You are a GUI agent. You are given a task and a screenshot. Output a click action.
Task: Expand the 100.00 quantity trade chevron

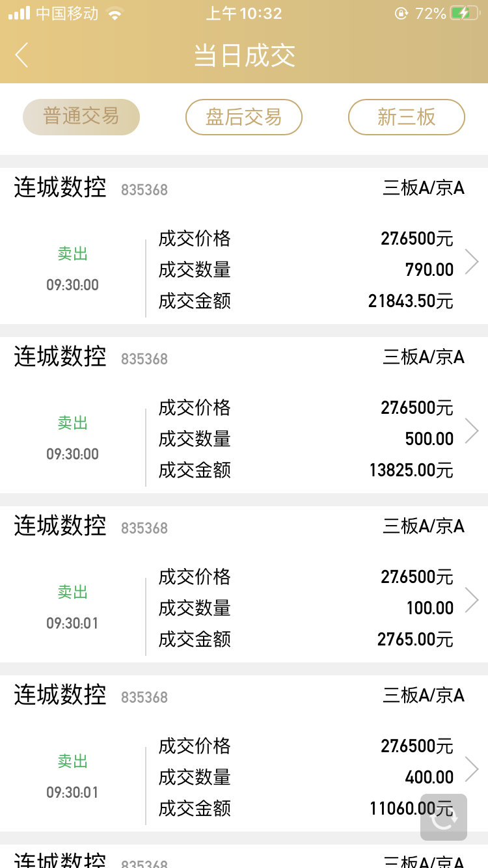[x=472, y=600]
